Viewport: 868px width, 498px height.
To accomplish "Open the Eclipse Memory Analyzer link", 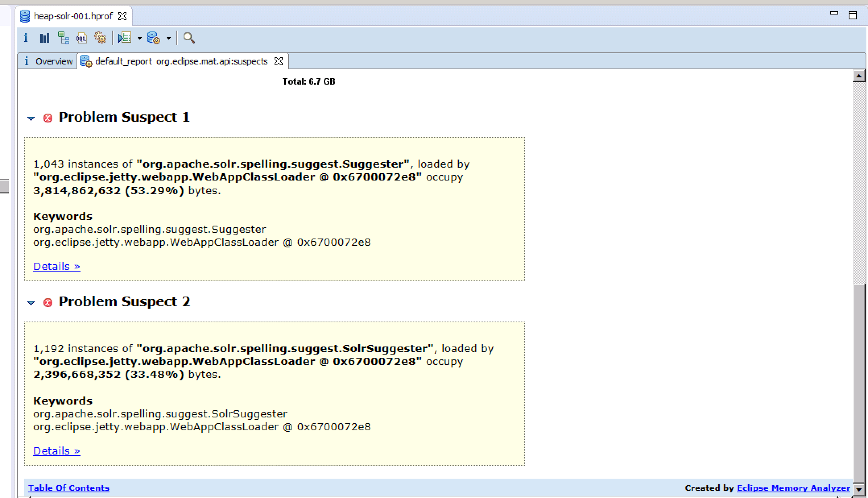I will [794, 488].
